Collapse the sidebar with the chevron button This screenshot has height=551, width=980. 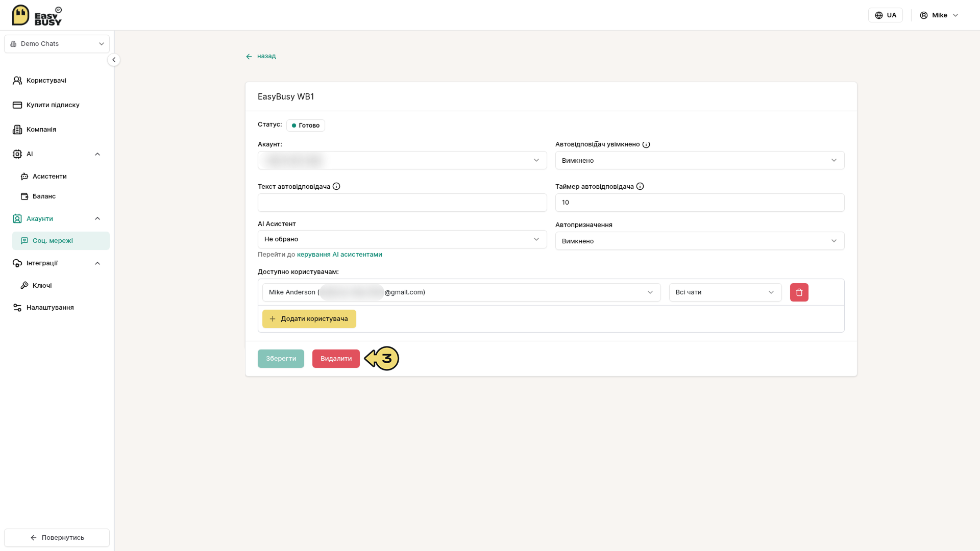[x=114, y=60]
